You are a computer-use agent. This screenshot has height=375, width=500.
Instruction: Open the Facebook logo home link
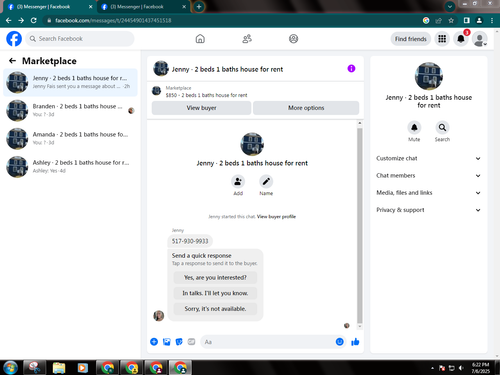pos(14,39)
